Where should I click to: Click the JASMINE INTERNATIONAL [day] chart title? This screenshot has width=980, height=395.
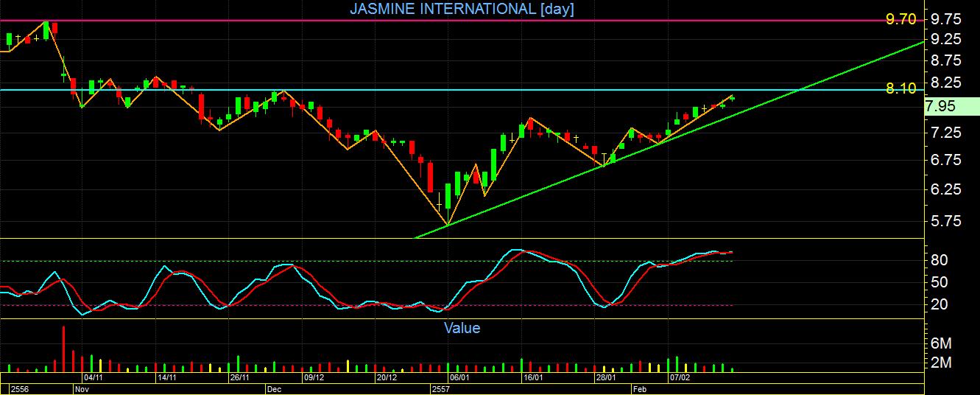click(462, 9)
